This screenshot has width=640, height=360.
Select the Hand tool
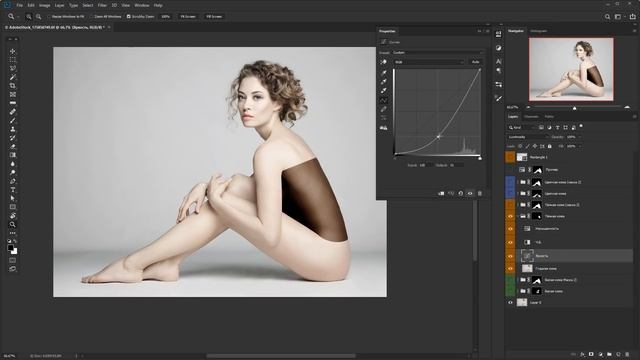pos(13,216)
